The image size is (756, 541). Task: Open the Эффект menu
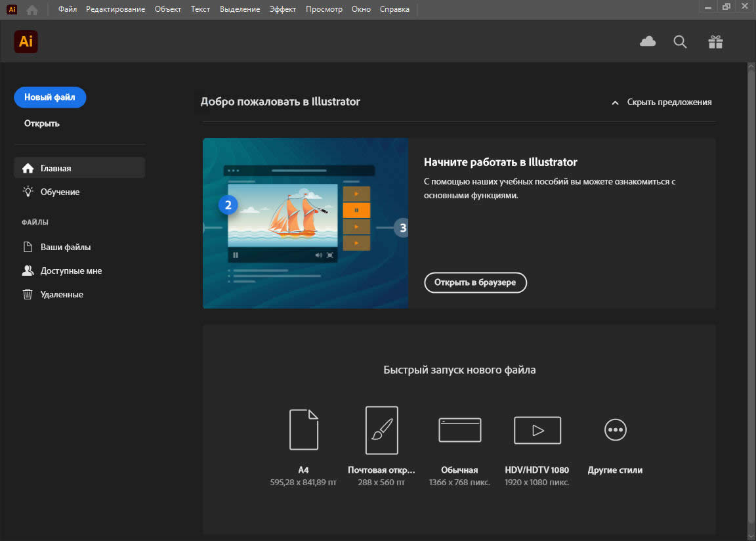283,9
